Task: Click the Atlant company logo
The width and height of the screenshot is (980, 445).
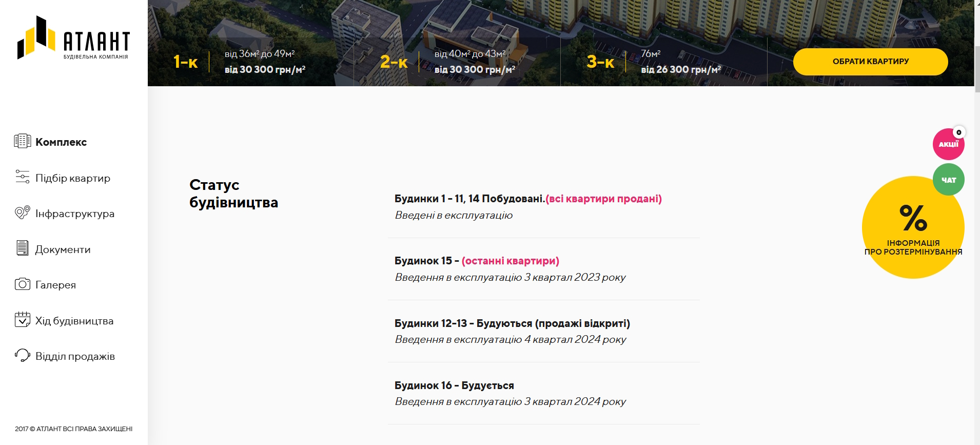Action: (x=73, y=37)
